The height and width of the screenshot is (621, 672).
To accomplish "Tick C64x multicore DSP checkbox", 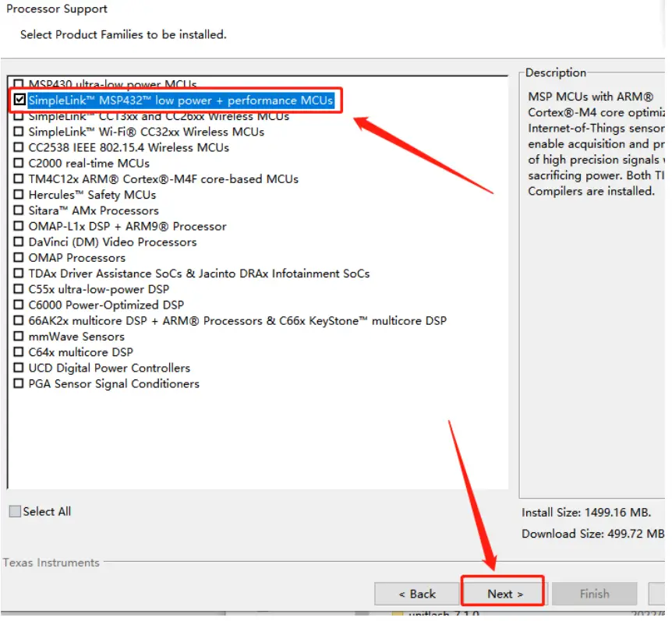I will (19, 352).
